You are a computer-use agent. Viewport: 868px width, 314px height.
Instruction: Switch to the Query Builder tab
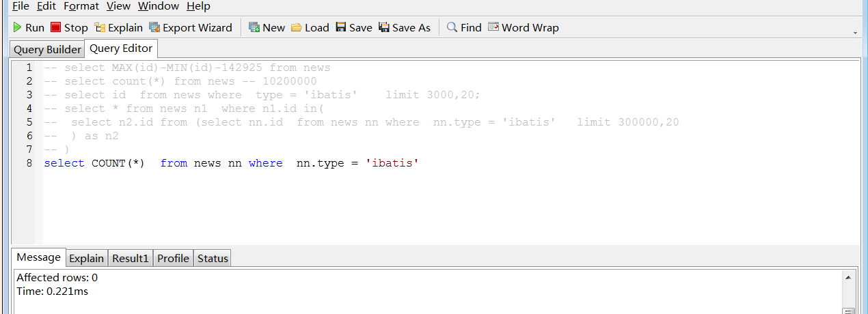(x=47, y=49)
